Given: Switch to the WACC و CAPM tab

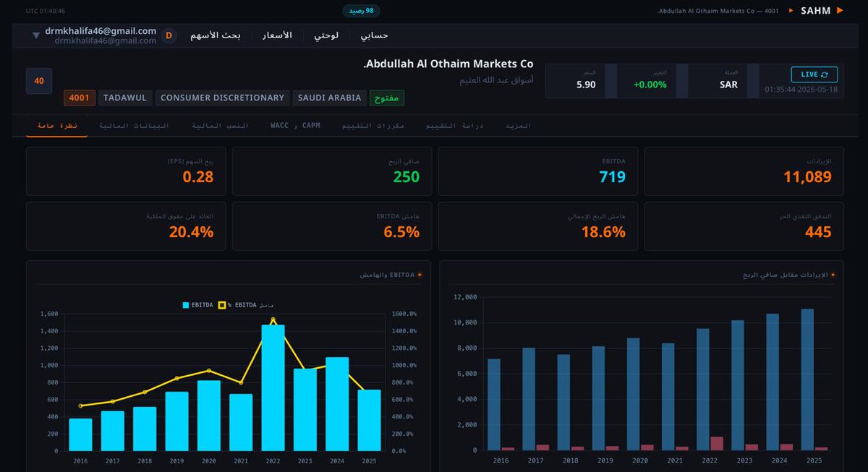Looking at the screenshot, I should click(295, 126).
